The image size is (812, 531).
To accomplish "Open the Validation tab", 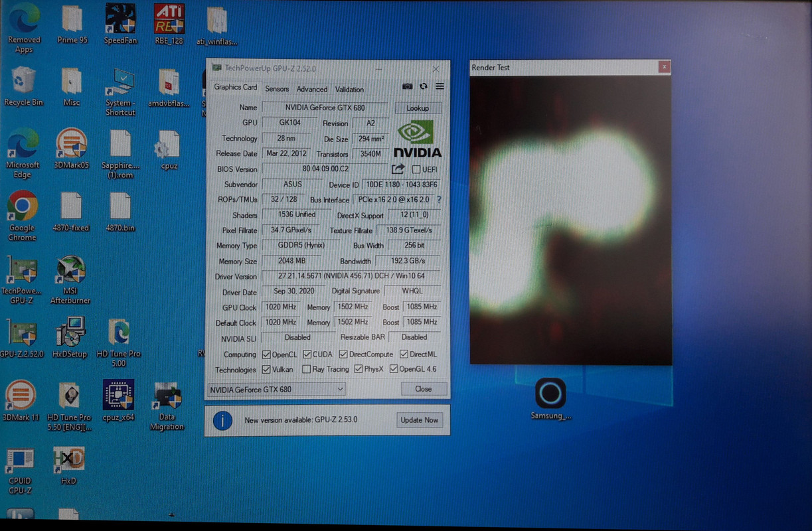I will [x=349, y=89].
